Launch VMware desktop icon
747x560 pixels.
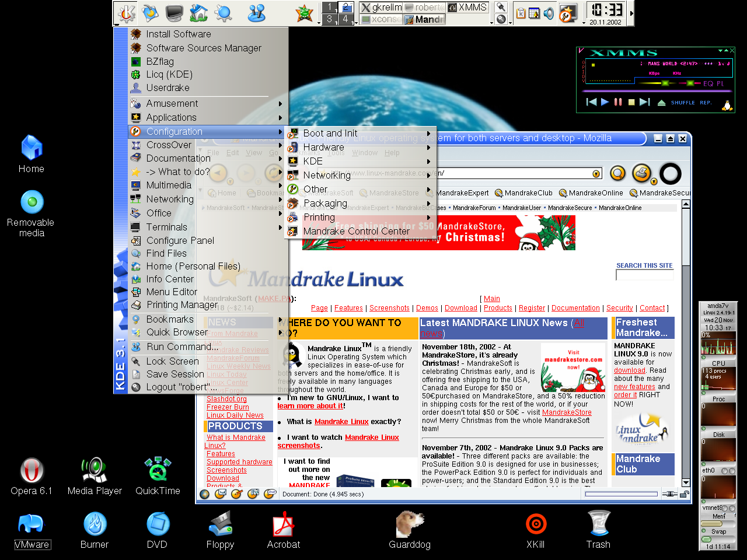coord(32,531)
